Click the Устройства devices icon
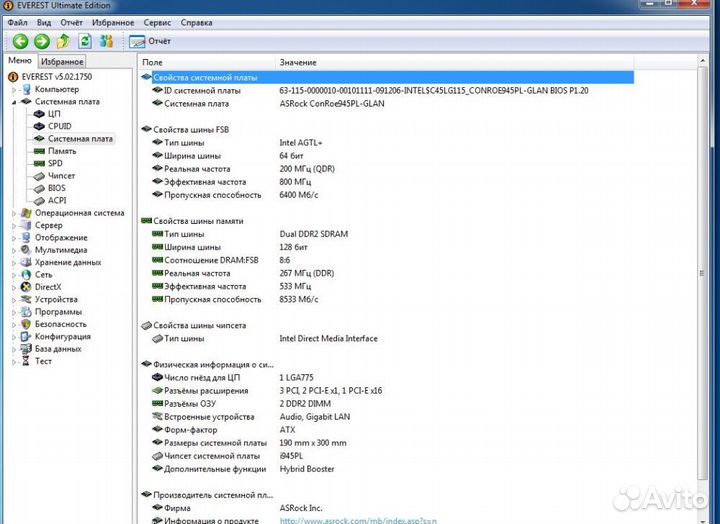Screen dimensions: 720x524 (27, 300)
